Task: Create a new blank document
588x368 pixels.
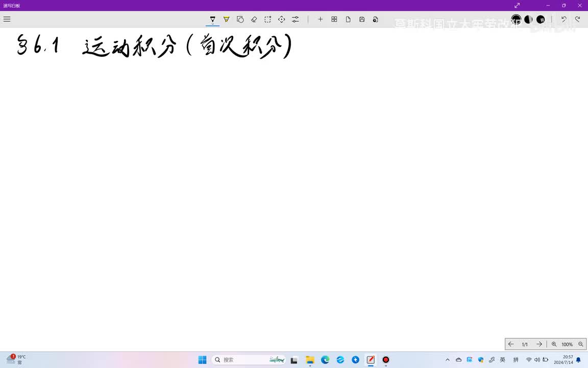Action: (348, 19)
